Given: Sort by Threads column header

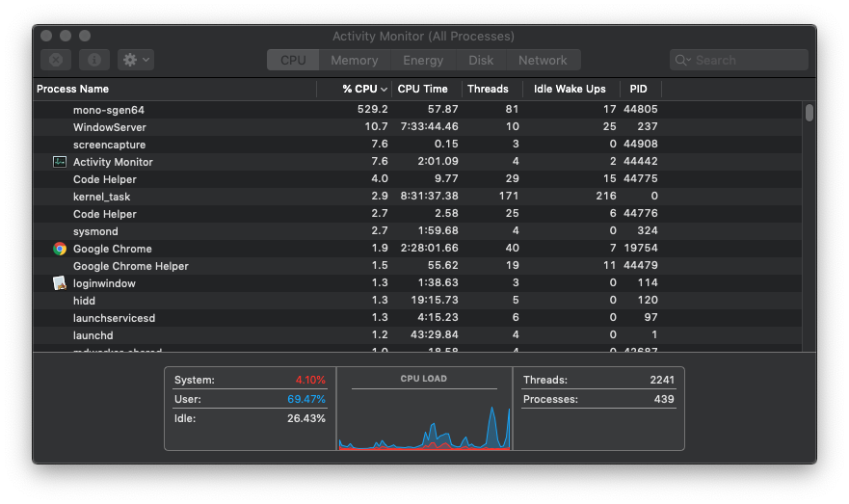Looking at the screenshot, I should pyautogui.click(x=492, y=89).
